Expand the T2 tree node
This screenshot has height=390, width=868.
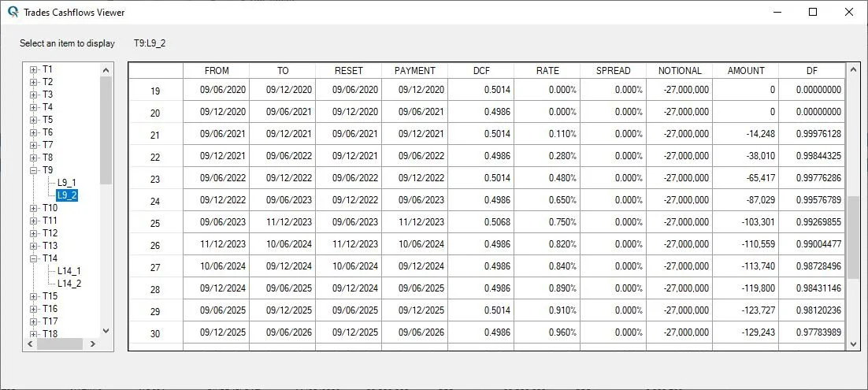(x=33, y=82)
